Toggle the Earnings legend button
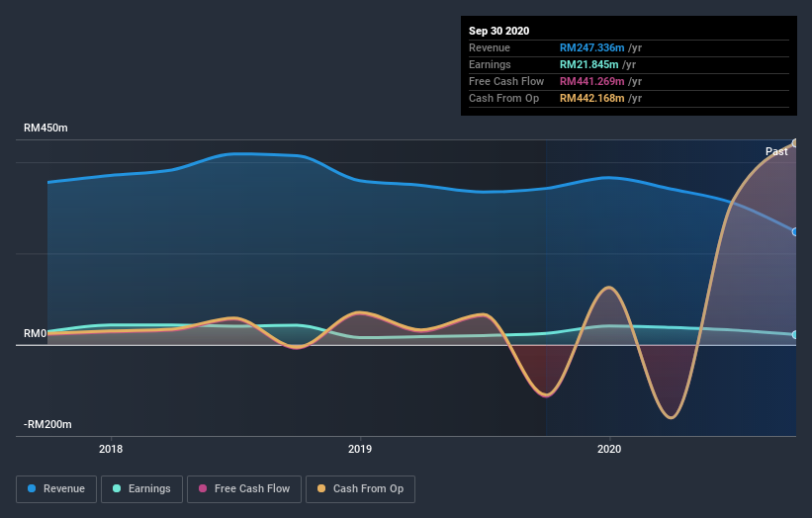Viewport: 812px width, 518px height. click(141, 489)
